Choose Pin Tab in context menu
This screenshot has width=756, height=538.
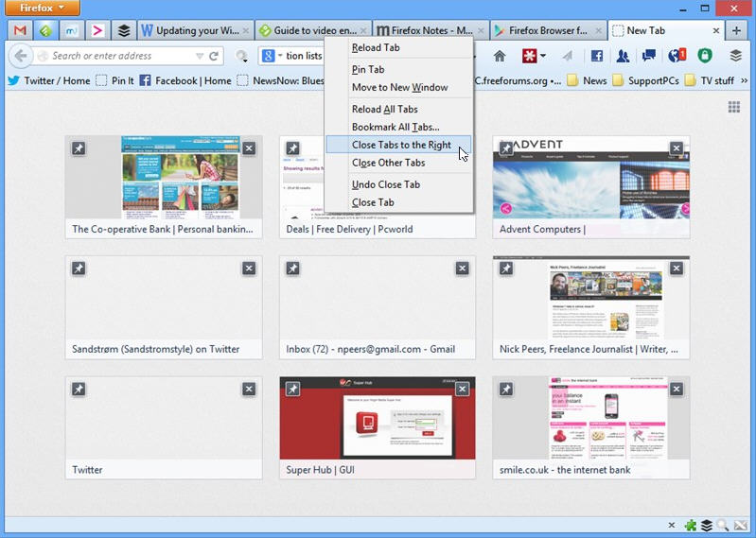pos(399,69)
